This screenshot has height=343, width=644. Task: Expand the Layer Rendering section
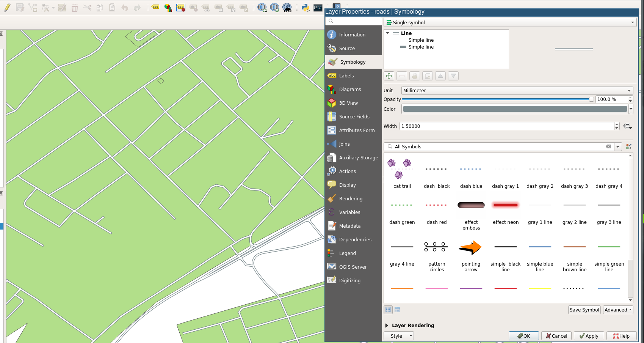click(x=387, y=325)
